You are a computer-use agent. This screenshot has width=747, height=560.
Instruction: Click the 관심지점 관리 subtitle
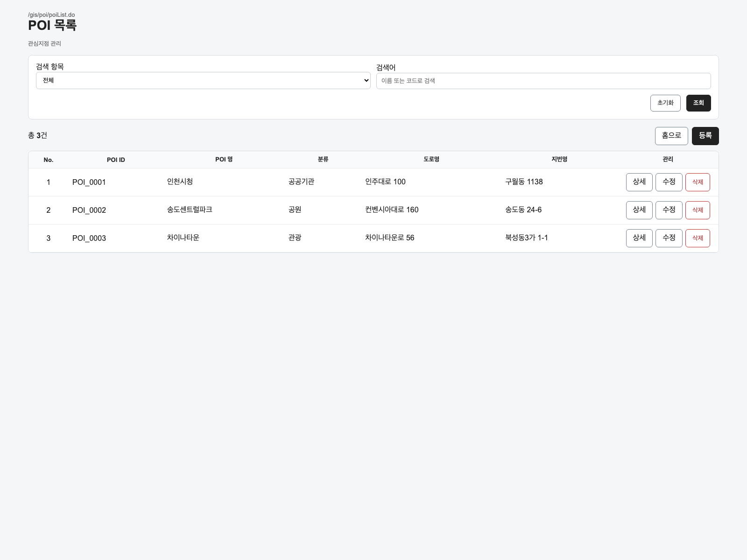click(44, 43)
